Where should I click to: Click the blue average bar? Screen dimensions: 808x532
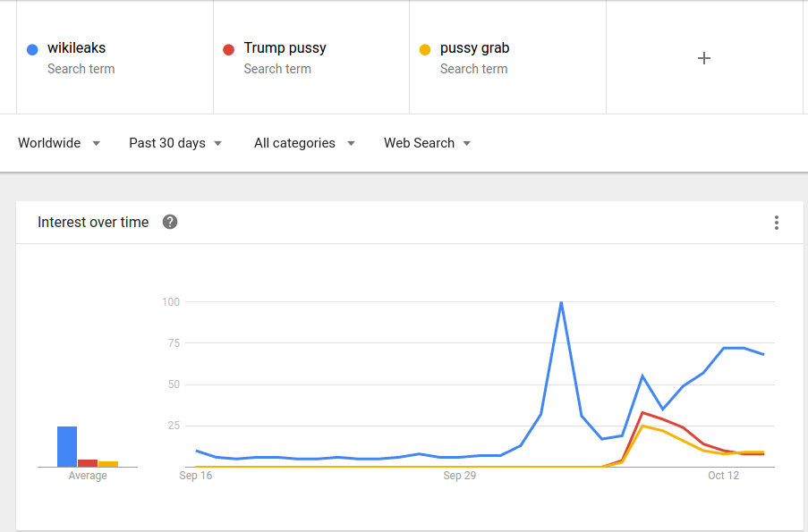tap(67, 446)
